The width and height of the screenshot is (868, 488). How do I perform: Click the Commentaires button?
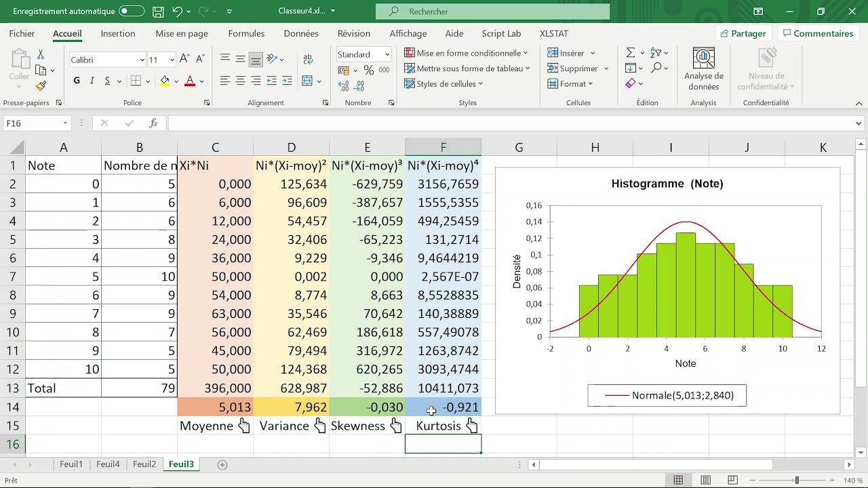click(x=817, y=33)
